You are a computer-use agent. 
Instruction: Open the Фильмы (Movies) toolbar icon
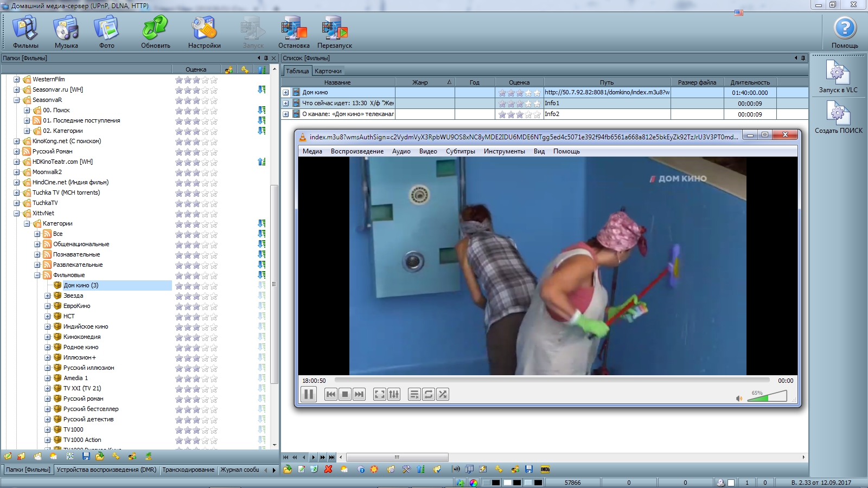pyautogui.click(x=25, y=31)
